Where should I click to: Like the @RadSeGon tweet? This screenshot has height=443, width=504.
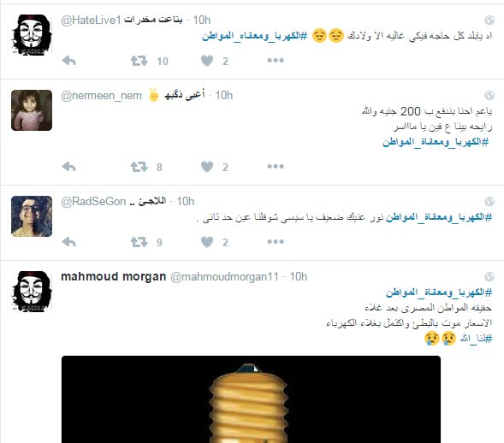tap(207, 242)
